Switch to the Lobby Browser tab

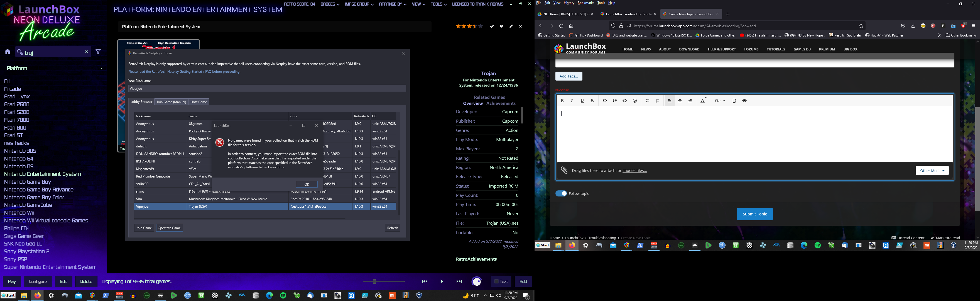tap(141, 102)
